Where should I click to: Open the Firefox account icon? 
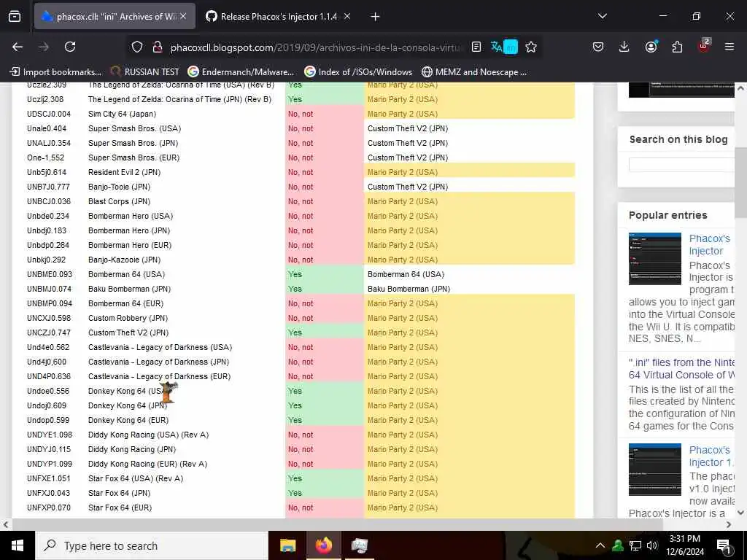click(651, 47)
